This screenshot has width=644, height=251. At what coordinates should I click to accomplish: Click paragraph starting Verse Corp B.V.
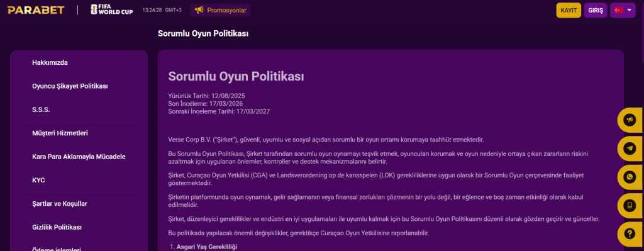[x=326, y=140]
